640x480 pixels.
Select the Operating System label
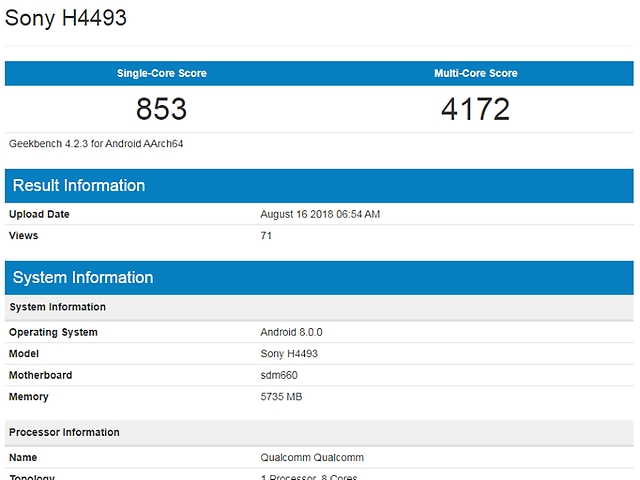[53, 332]
